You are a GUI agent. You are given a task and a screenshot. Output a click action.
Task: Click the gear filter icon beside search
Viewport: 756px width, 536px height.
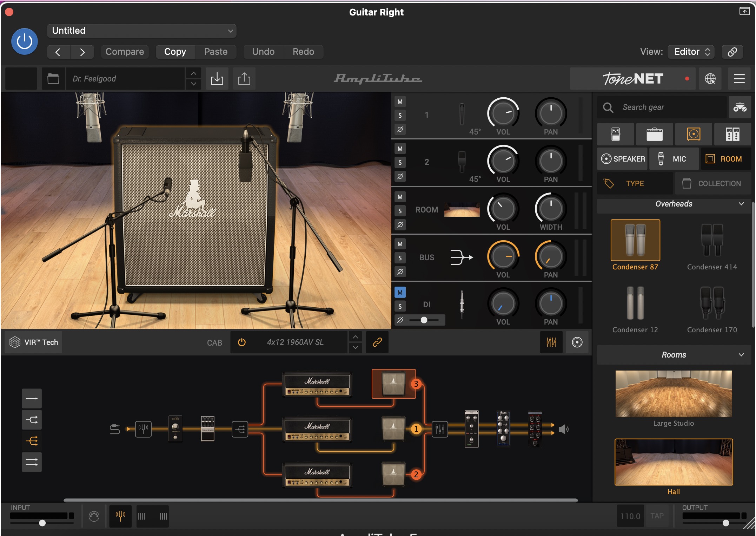[x=740, y=107]
